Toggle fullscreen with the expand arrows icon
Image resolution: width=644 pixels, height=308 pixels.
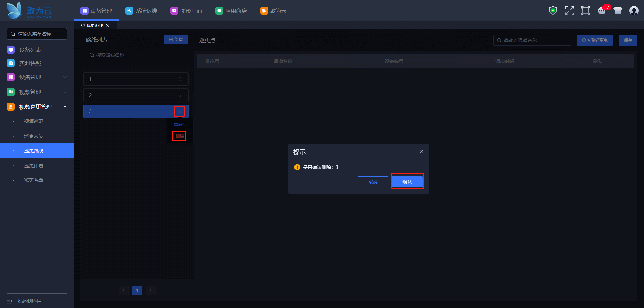coord(569,11)
